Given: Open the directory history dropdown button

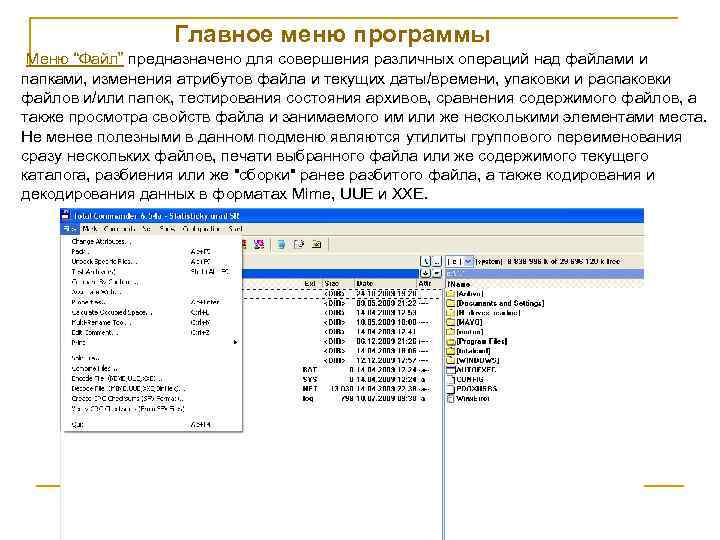Looking at the screenshot, I should coord(437,274).
